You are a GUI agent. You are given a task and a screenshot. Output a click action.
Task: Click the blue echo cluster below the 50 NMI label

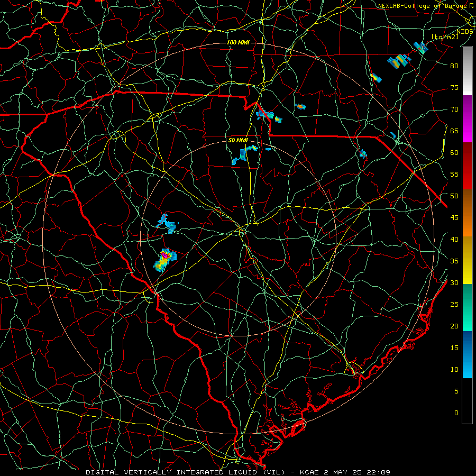tap(245, 155)
